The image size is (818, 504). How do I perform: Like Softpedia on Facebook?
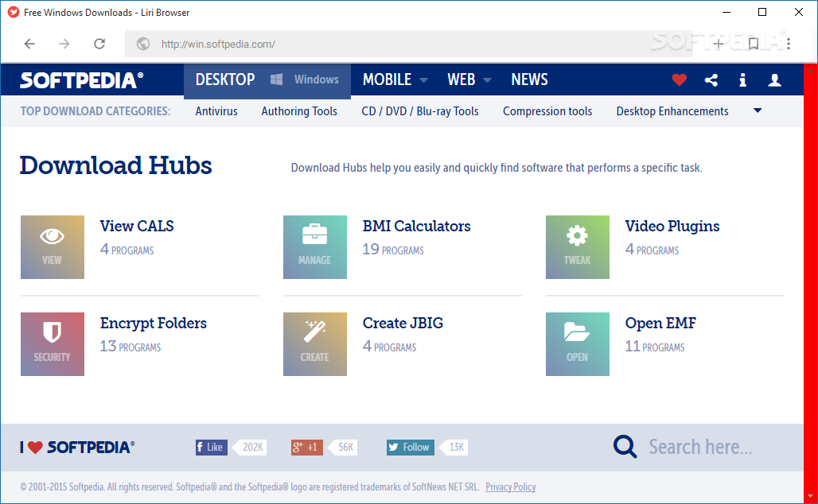click(x=212, y=448)
